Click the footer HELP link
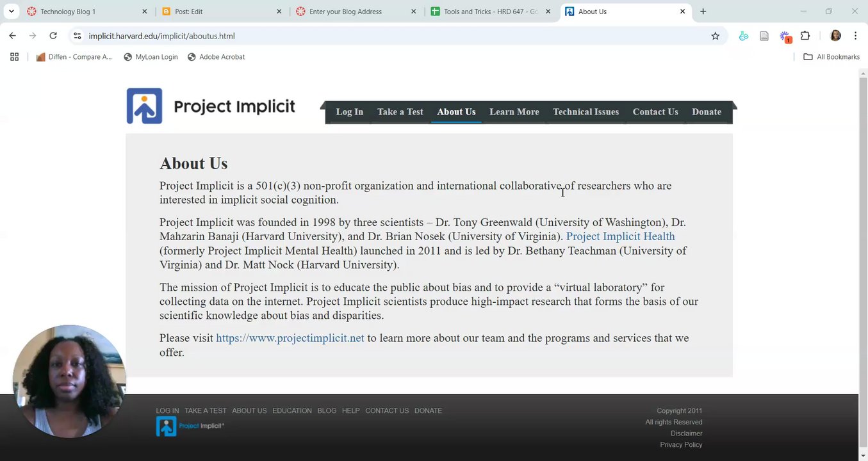 pyautogui.click(x=350, y=410)
